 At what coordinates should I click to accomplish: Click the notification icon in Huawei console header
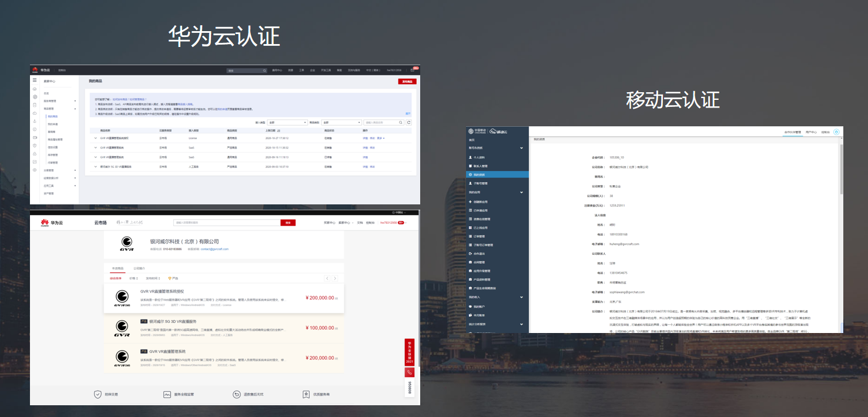[413, 70]
